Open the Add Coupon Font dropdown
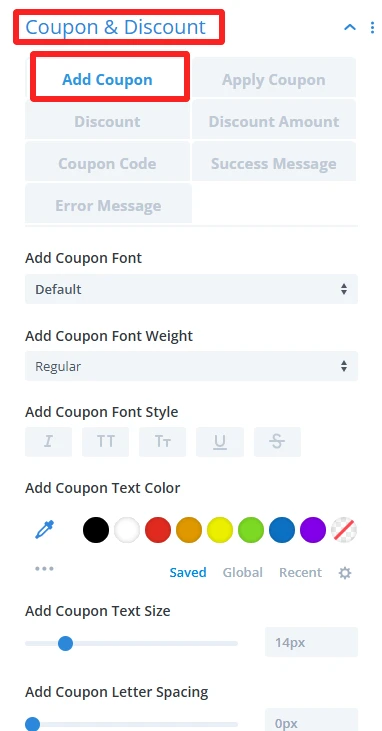This screenshot has height=731, width=382. tap(191, 289)
